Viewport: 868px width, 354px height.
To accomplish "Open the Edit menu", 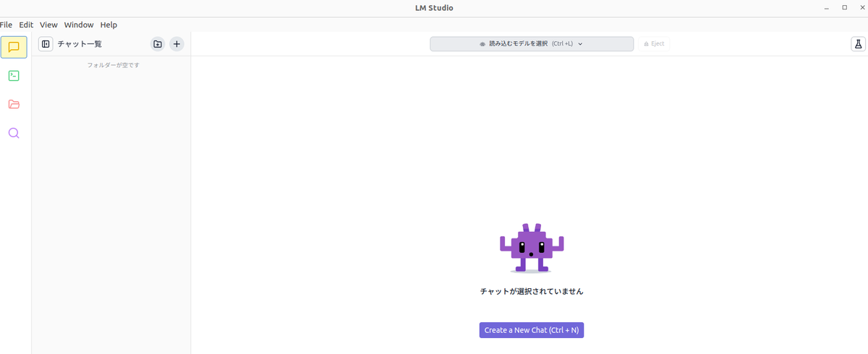I will tap(26, 25).
